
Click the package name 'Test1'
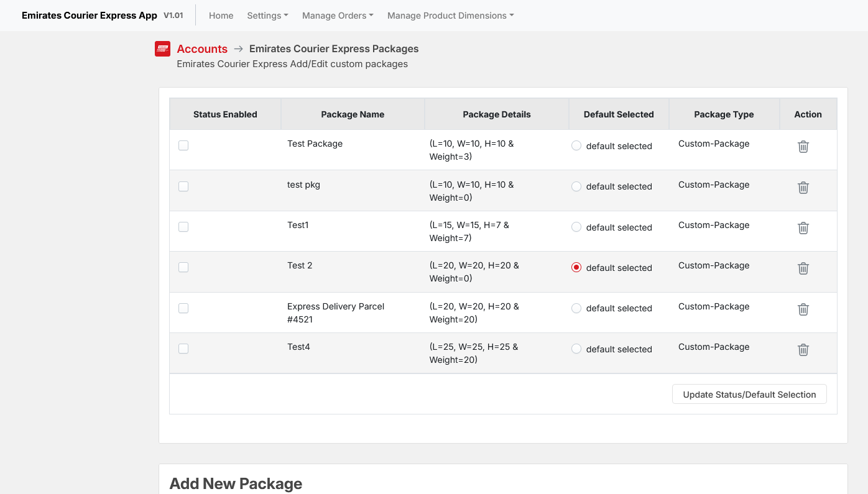click(x=298, y=225)
